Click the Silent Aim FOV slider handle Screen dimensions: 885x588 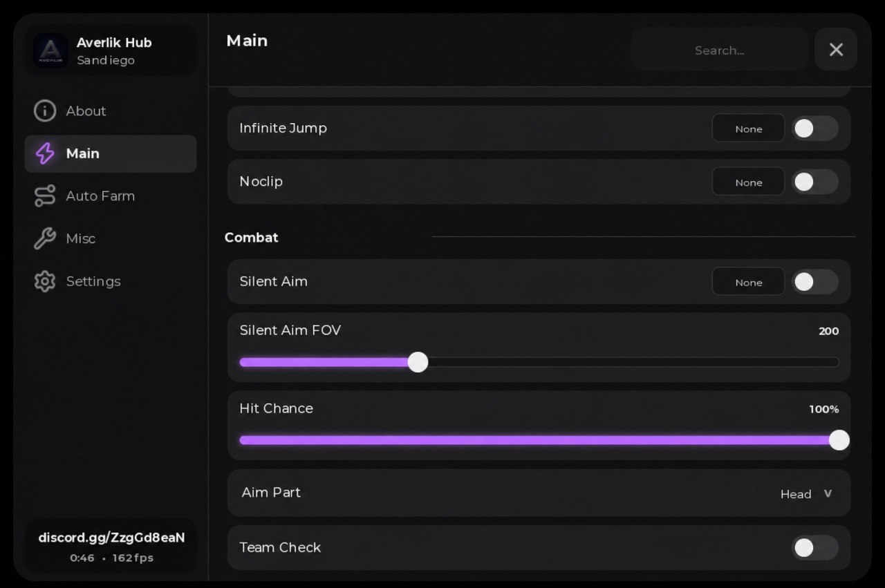pos(418,362)
